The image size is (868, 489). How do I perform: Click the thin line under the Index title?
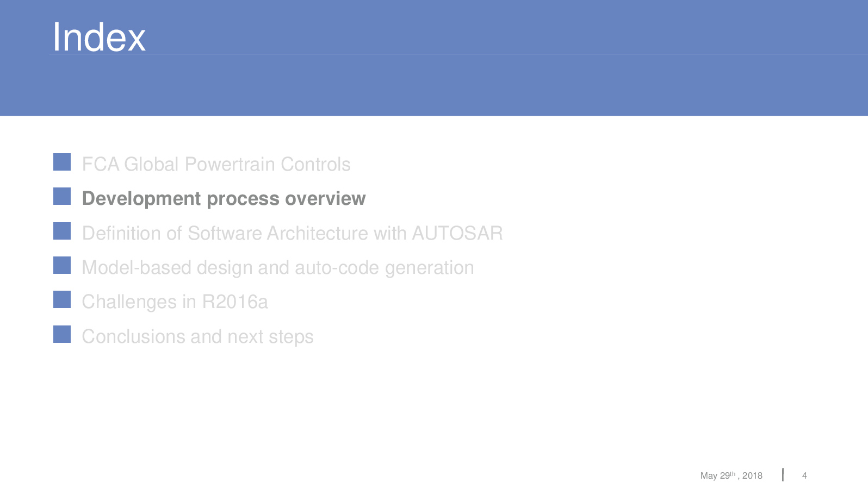(x=458, y=54)
